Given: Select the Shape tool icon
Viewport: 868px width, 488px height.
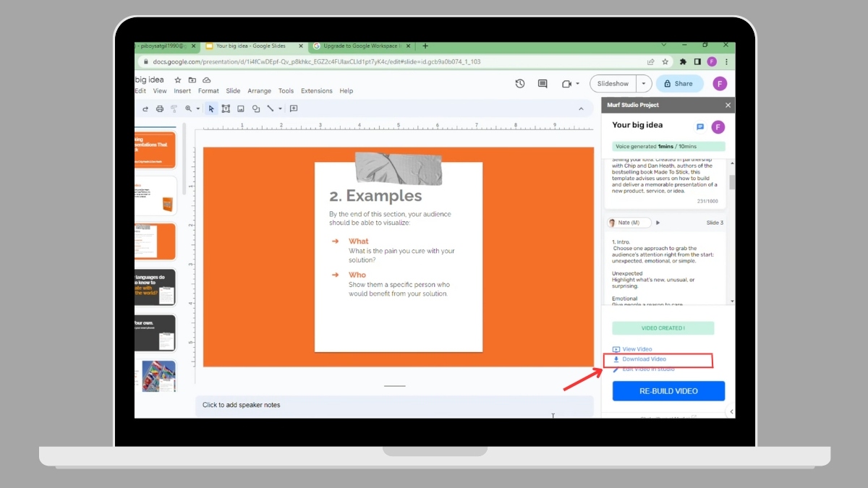Looking at the screenshot, I should (256, 109).
